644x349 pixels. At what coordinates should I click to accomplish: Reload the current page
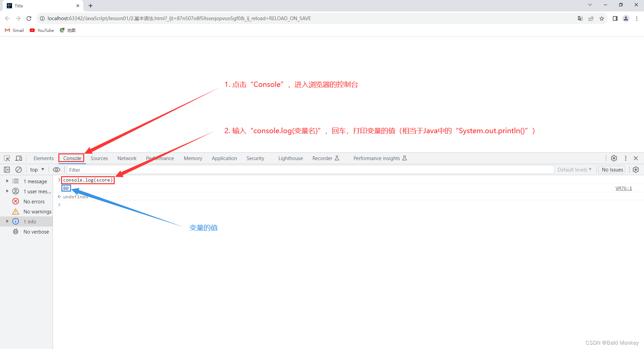tap(29, 18)
